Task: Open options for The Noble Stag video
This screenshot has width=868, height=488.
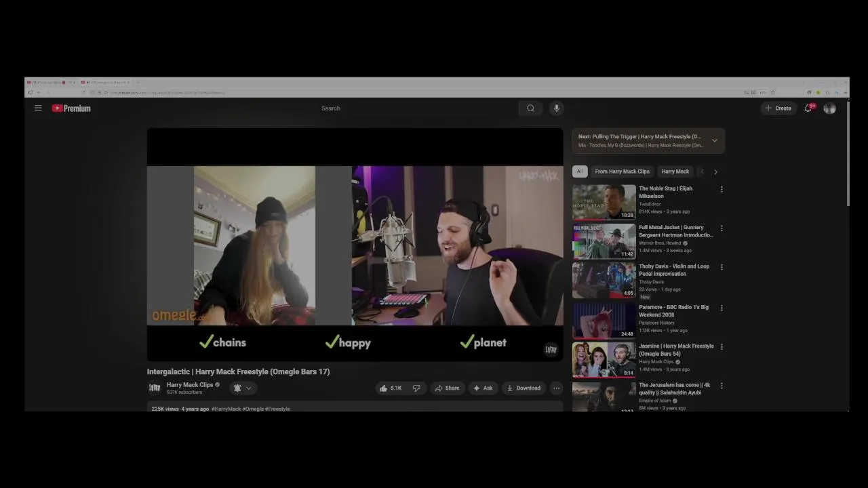Action: click(722, 189)
